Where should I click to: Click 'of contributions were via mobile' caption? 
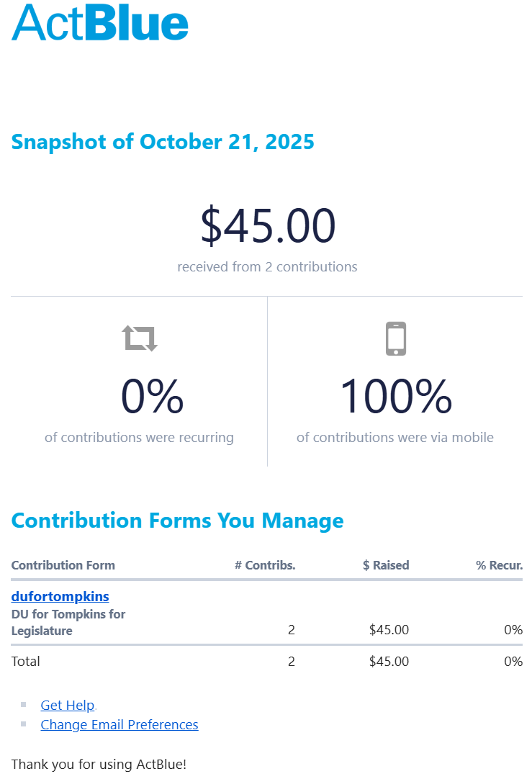tap(395, 437)
